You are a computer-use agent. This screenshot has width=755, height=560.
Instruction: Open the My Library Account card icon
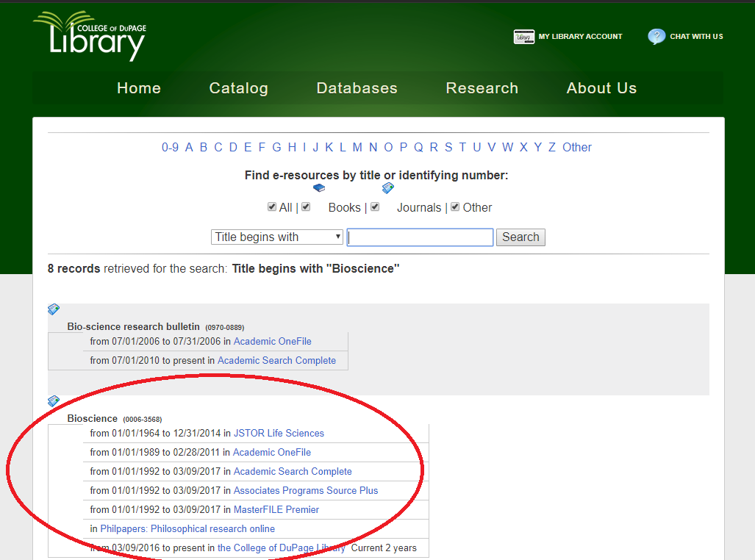pyautogui.click(x=523, y=37)
